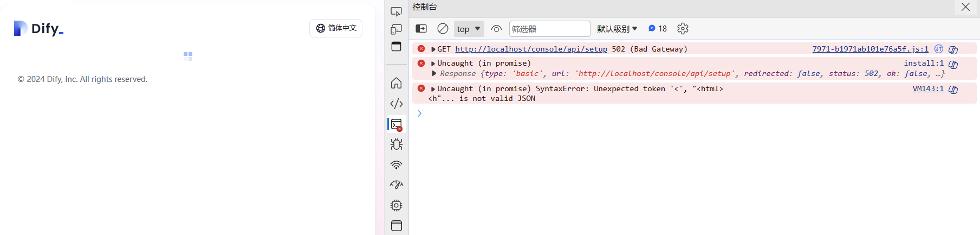
Task: Open the Memory chip icon panel
Action: tap(396, 206)
